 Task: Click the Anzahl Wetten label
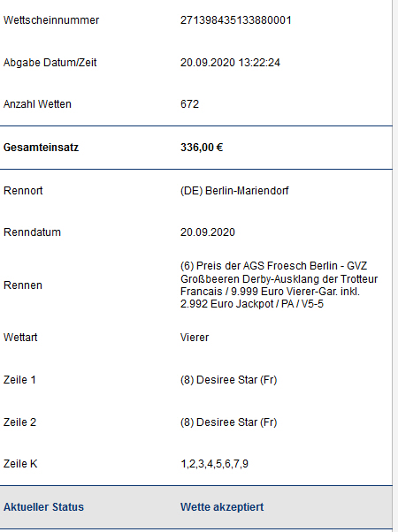[x=37, y=103]
